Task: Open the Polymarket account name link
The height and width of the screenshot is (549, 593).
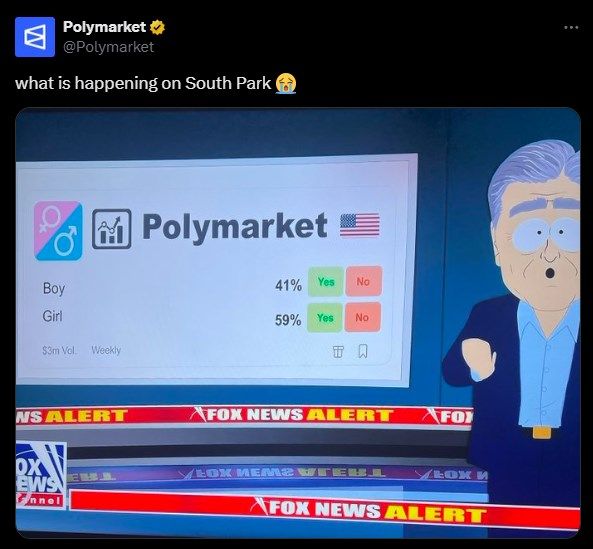Action: click(104, 26)
